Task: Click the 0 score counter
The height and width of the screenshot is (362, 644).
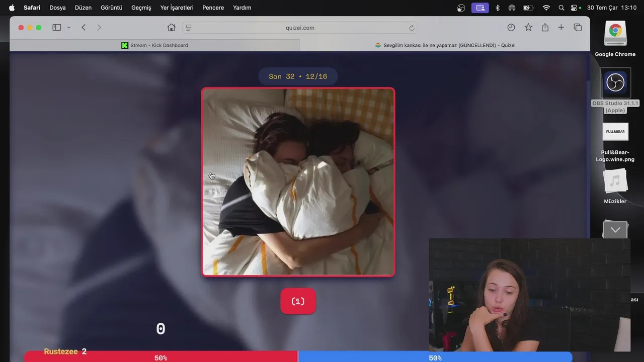Action: [160, 329]
